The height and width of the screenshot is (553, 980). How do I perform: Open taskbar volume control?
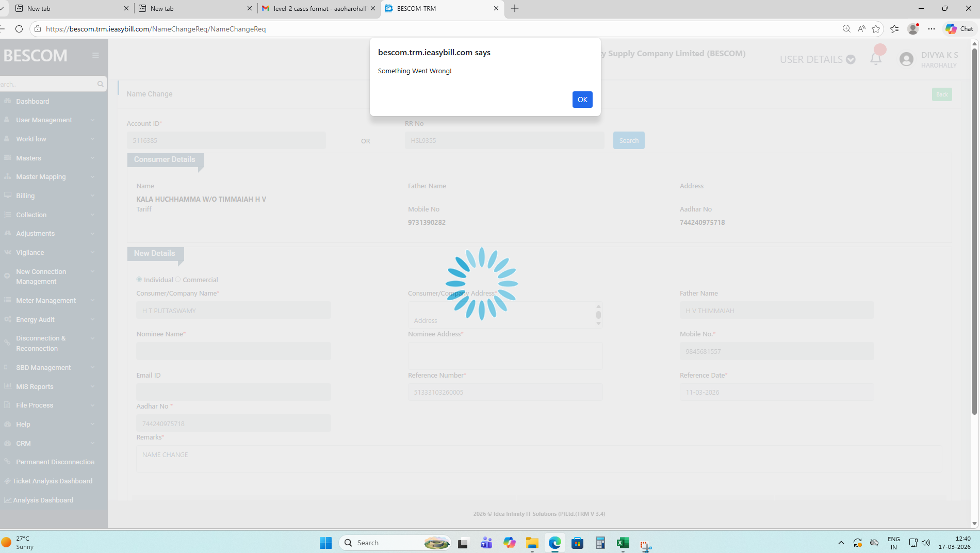point(926,543)
